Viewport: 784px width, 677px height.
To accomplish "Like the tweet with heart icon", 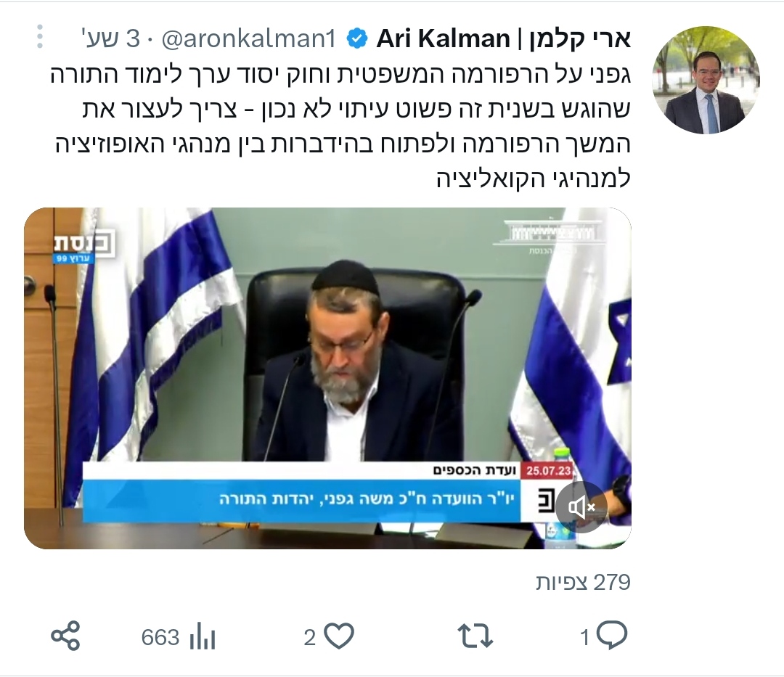I will [339, 636].
